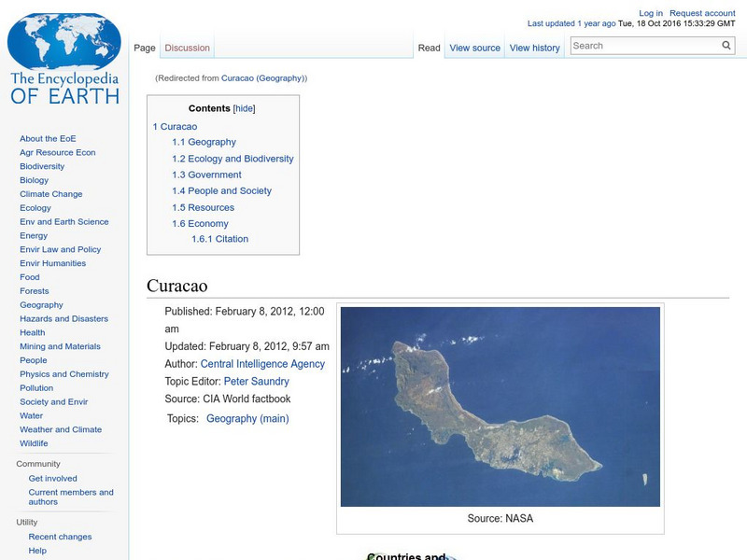The height and width of the screenshot is (560, 747).
Task: Open the Page tab
Action: [145, 48]
